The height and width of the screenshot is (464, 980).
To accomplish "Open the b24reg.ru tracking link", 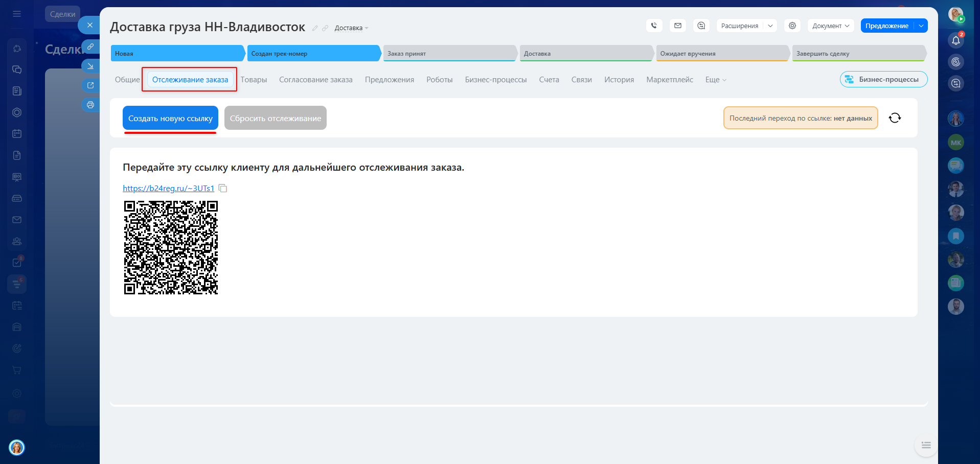I will (x=169, y=189).
